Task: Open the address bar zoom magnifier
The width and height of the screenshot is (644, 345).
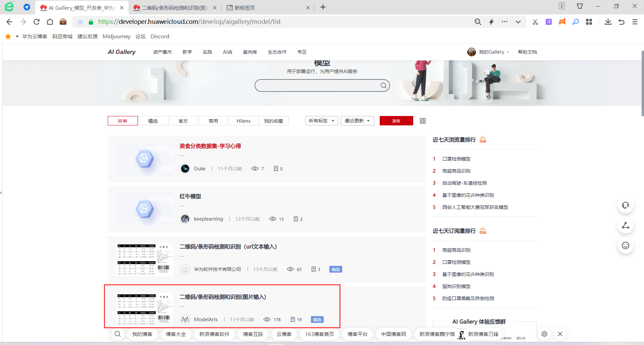Action: tap(478, 22)
